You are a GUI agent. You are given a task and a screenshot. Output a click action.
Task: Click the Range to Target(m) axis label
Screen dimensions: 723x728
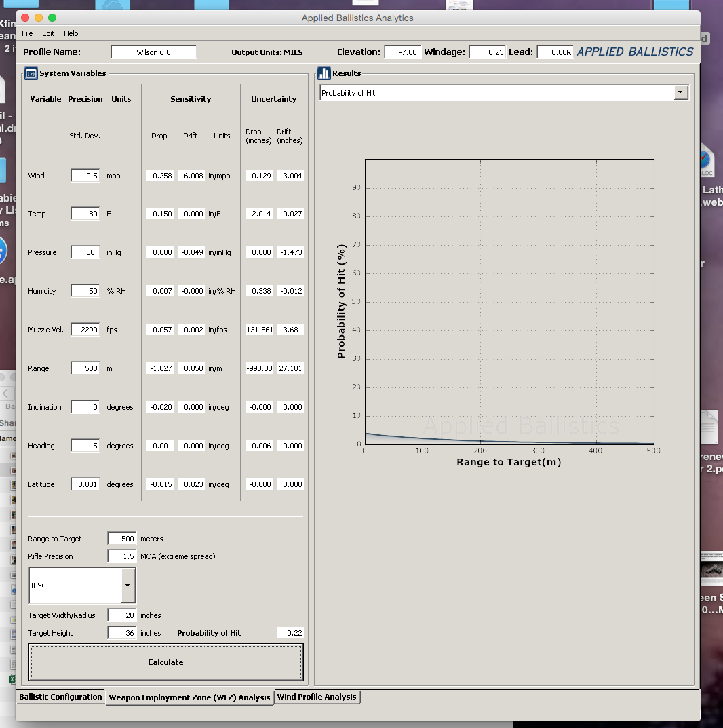(509, 462)
